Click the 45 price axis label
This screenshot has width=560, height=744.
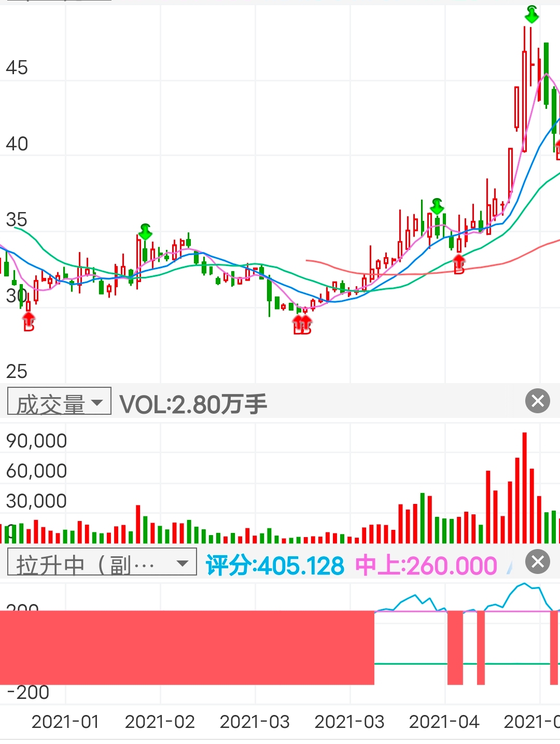[17, 68]
